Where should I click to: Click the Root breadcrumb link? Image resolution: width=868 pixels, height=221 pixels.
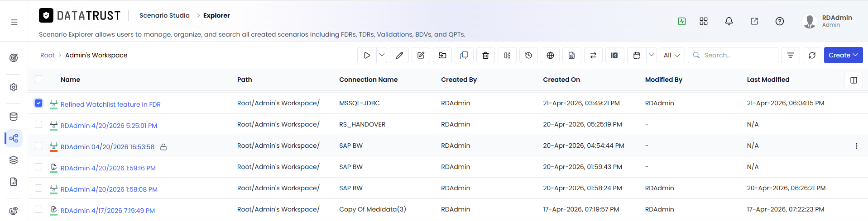(47, 55)
